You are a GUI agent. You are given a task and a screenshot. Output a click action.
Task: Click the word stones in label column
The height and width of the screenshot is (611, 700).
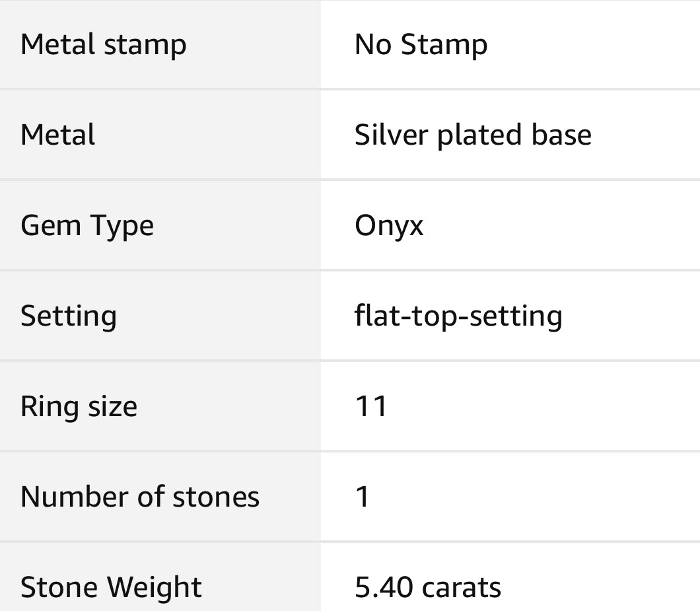point(216,497)
